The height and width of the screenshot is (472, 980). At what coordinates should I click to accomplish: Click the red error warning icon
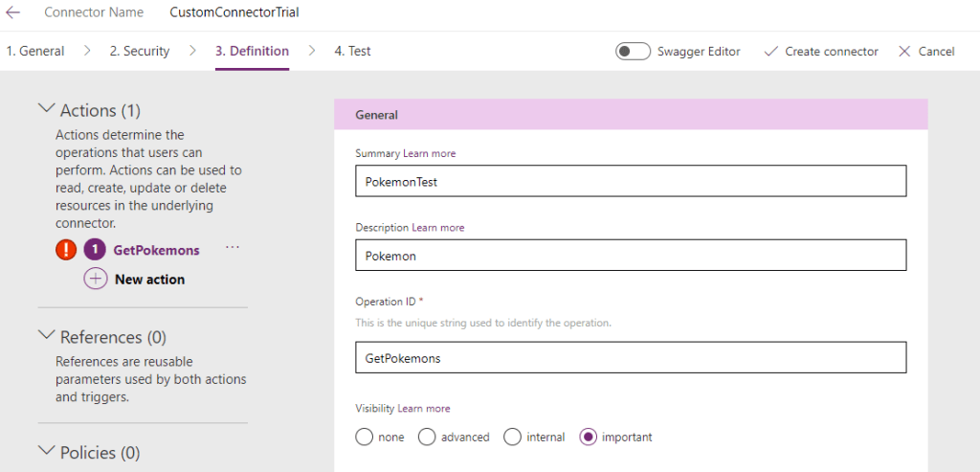point(65,250)
